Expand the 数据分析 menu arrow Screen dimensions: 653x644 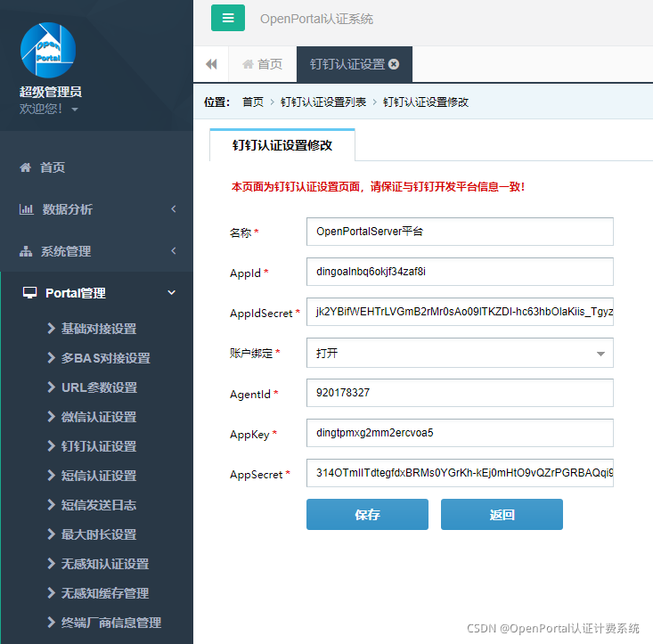coord(174,209)
